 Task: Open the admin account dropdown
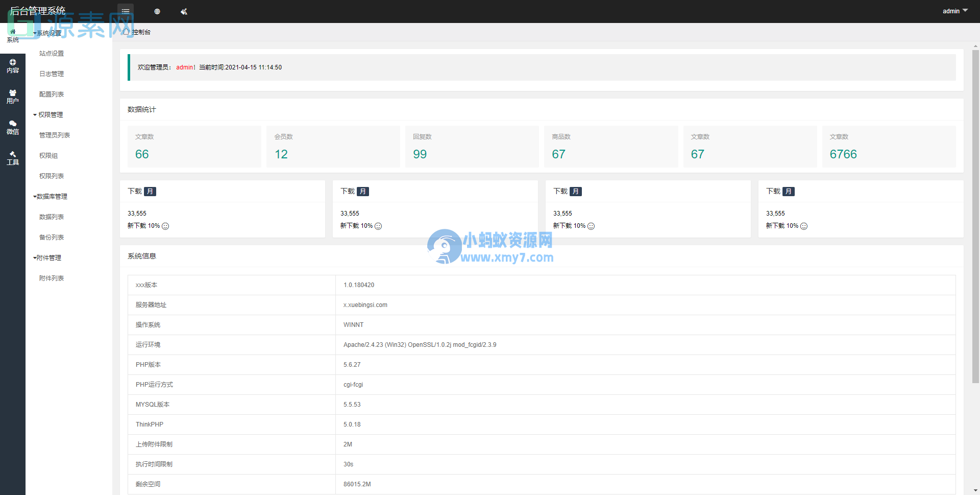coord(954,11)
